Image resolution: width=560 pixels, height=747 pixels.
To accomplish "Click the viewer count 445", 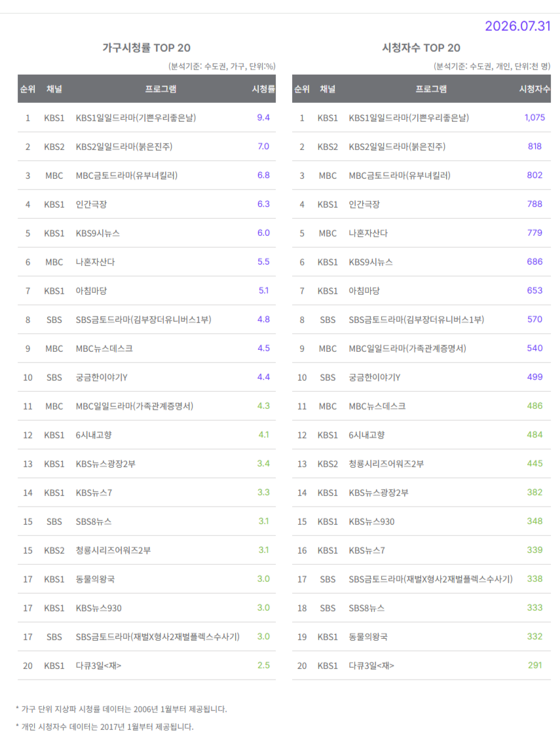I will tap(534, 463).
